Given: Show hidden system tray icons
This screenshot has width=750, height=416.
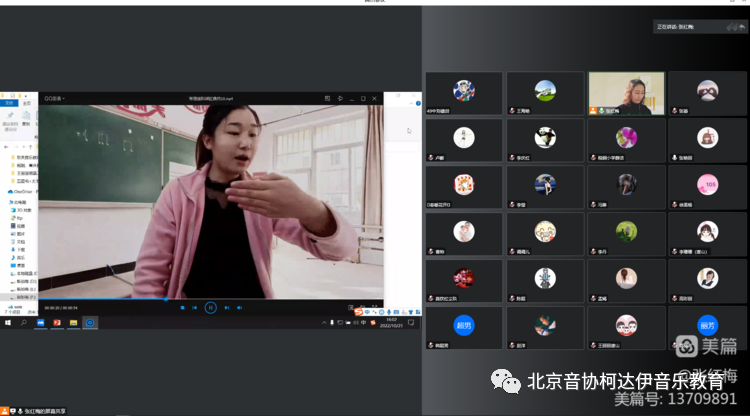Looking at the screenshot, I should point(324,323).
